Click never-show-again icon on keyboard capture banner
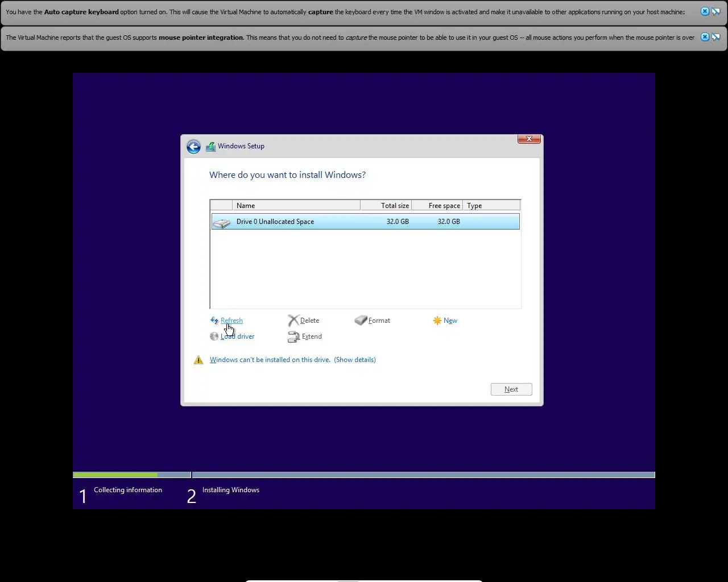728x582 pixels. [x=716, y=11]
